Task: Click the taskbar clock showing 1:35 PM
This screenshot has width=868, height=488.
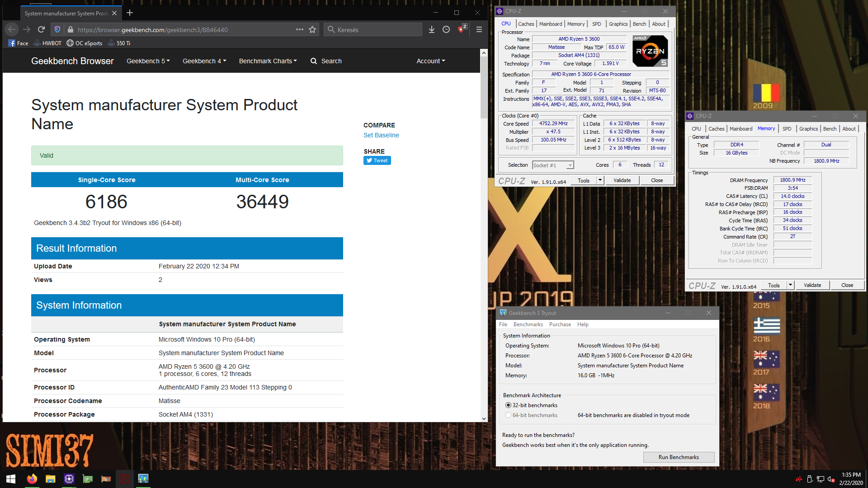Action: (x=851, y=479)
